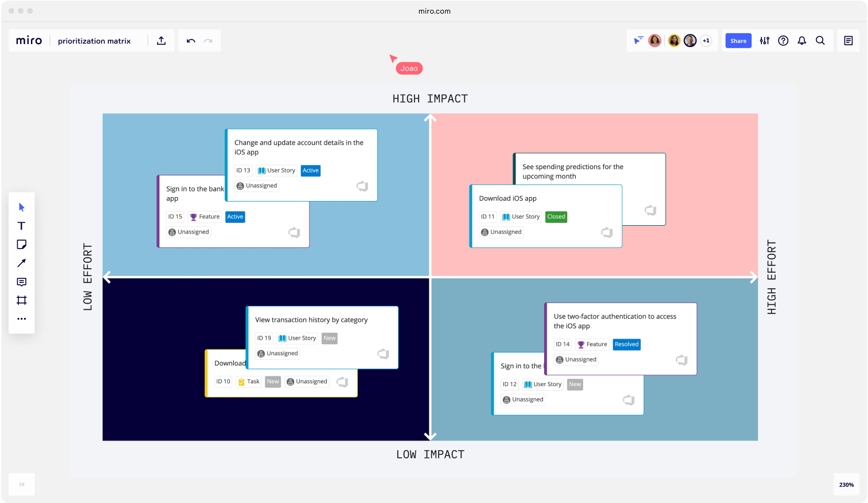The image size is (868, 503).
Task: Click the Share button
Action: [738, 40]
